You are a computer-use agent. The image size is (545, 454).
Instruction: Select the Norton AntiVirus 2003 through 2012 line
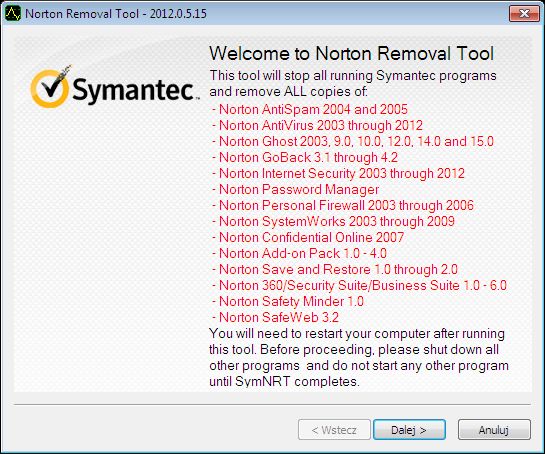pos(317,125)
